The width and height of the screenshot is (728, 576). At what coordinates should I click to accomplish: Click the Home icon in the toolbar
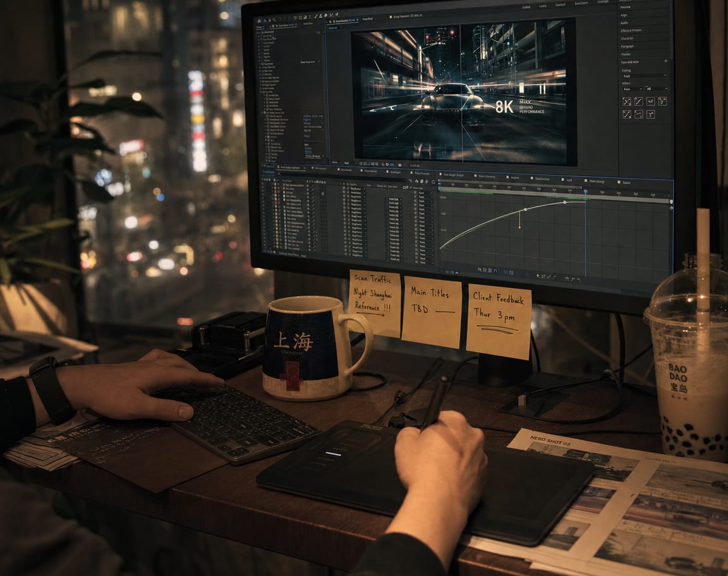coord(259,21)
